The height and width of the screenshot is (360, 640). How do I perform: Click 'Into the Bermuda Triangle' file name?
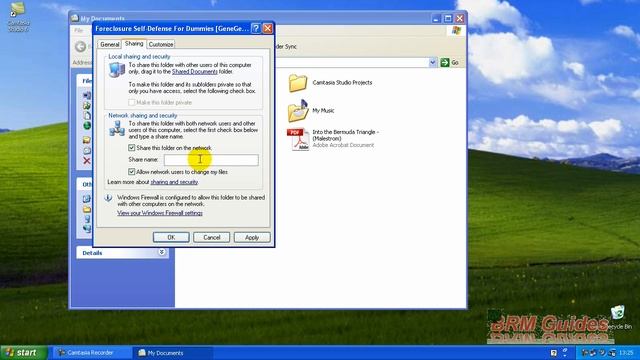point(345,135)
